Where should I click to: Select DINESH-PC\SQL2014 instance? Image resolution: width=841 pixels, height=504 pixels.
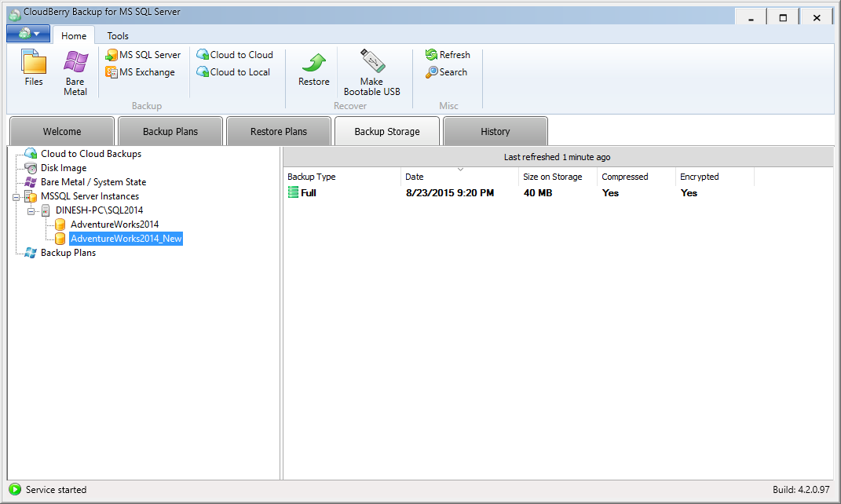pyautogui.click(x=99, y=210)
